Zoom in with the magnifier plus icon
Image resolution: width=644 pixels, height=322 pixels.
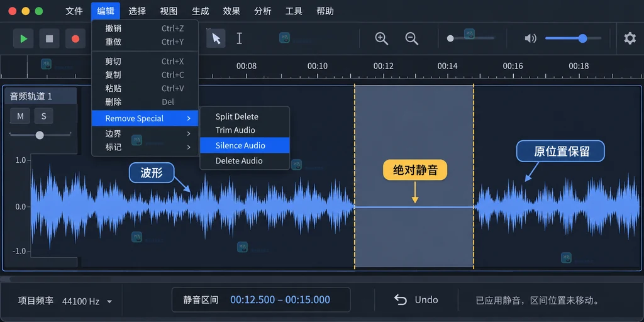point(382,38)
